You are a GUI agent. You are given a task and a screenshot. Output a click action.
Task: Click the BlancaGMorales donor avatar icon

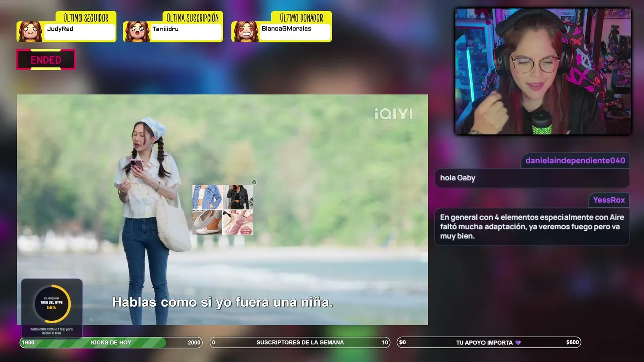click(x=246, y=31)
